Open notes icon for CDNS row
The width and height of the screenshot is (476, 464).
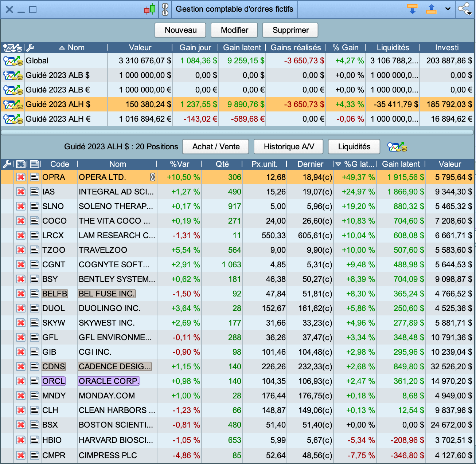[35, 367]
